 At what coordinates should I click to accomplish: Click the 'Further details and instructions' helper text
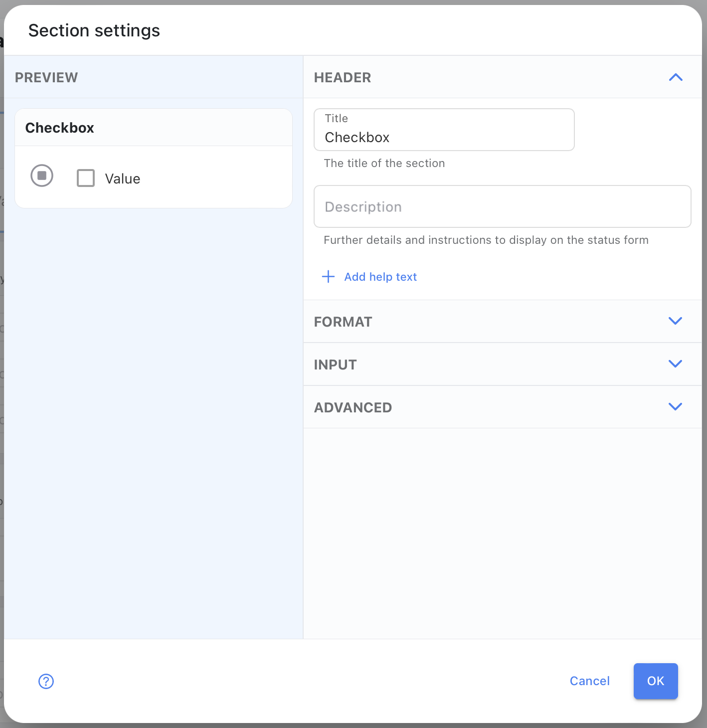click(x=486, y=240)
